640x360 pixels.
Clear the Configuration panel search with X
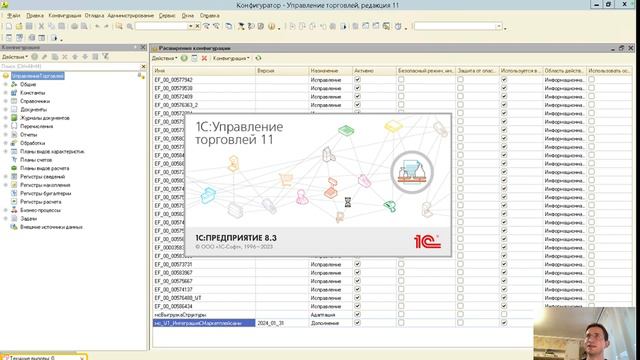143,66
